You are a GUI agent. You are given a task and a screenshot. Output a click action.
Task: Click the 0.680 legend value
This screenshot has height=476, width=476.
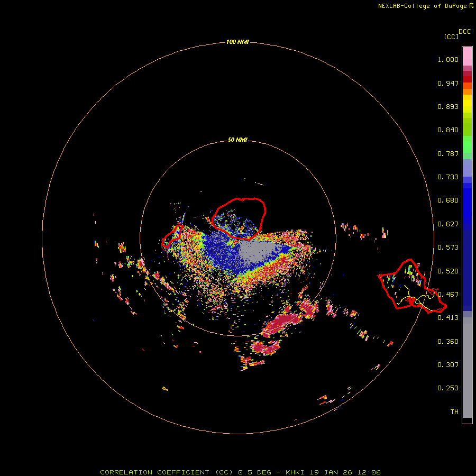pyautogui.click(x=448, y=200)
